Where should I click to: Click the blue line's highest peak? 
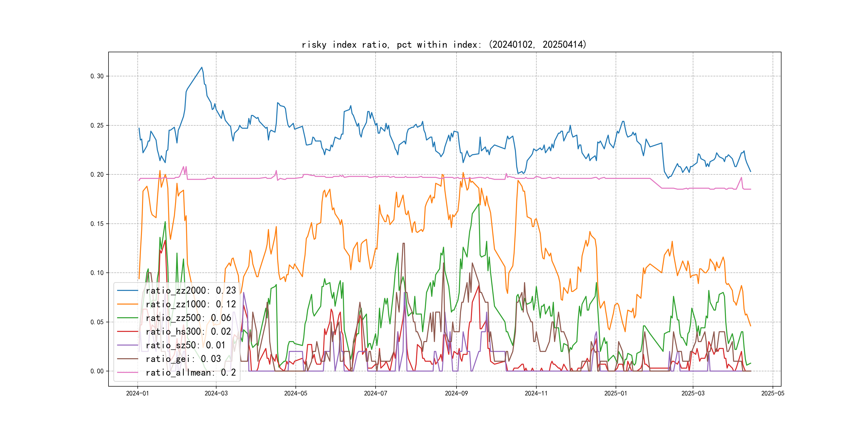(202, 68)
